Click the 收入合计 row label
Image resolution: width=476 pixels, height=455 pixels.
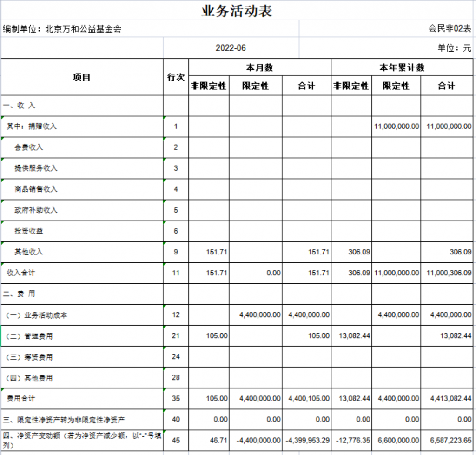[21, 273]
